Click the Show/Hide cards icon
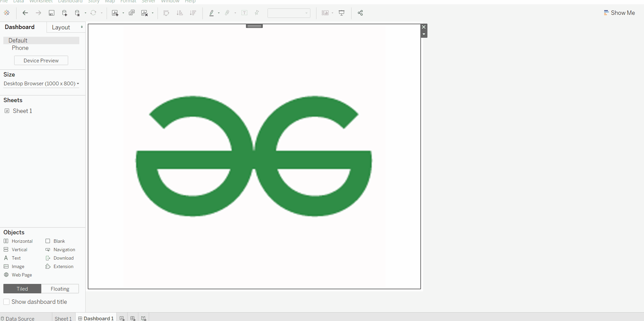Image resolution: width=644 pixels, height=321 pixels. (x=325, y=13)
